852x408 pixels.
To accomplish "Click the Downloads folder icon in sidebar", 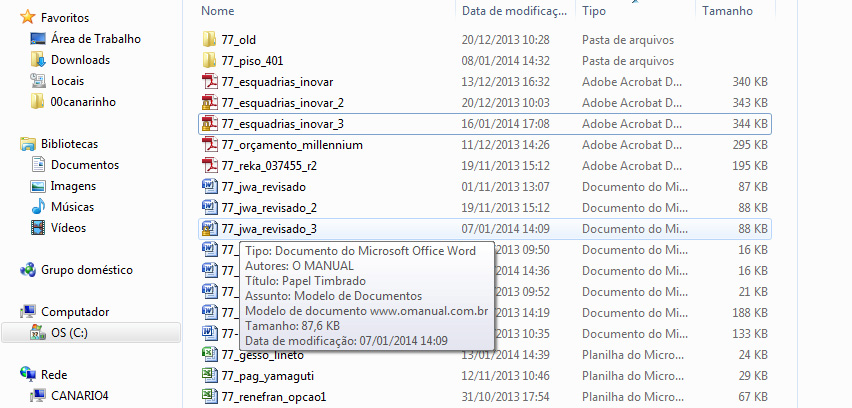I will 38,60.
